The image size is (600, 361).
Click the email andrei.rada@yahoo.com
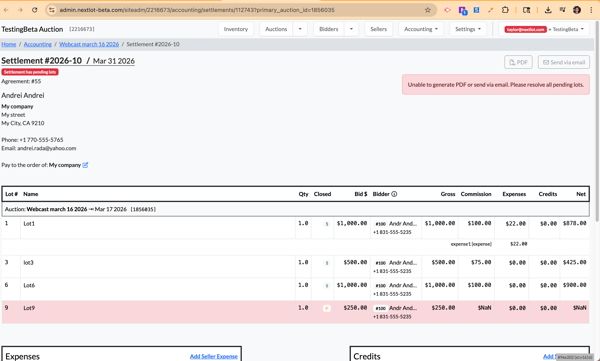[47, 148]
